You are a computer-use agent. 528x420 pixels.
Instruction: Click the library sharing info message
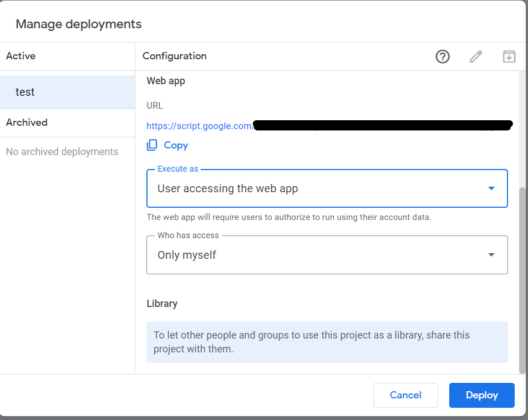tap(327, 342)
